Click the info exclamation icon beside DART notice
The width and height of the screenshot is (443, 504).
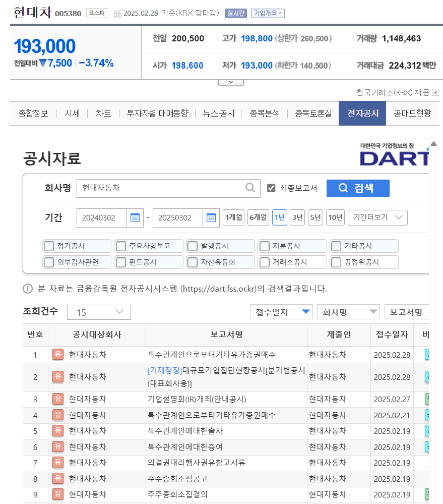coord(28,289)
